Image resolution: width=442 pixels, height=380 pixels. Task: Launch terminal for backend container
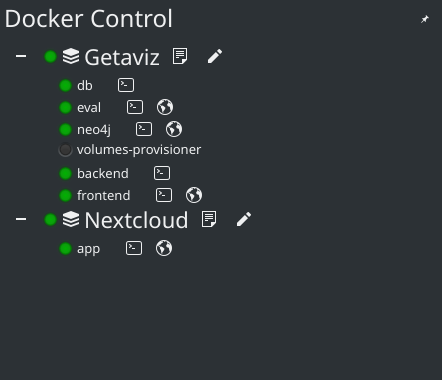(162, 173)
